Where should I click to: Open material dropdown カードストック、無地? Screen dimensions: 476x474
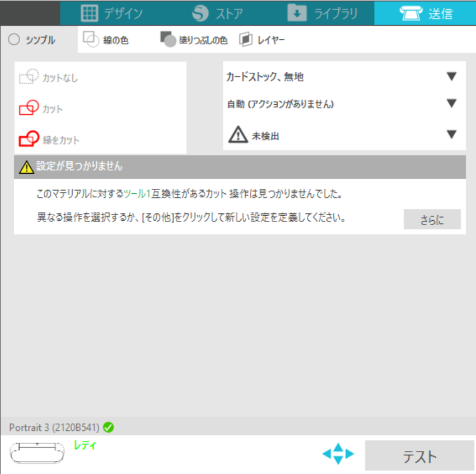(344, 76)
